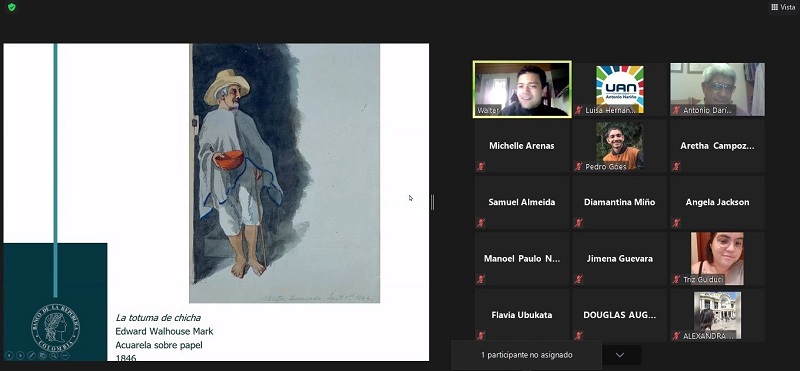Select Walter's active speaker video tile
Image resolution: width=800 pixels, height=371 pixels.
click(522, 89)
